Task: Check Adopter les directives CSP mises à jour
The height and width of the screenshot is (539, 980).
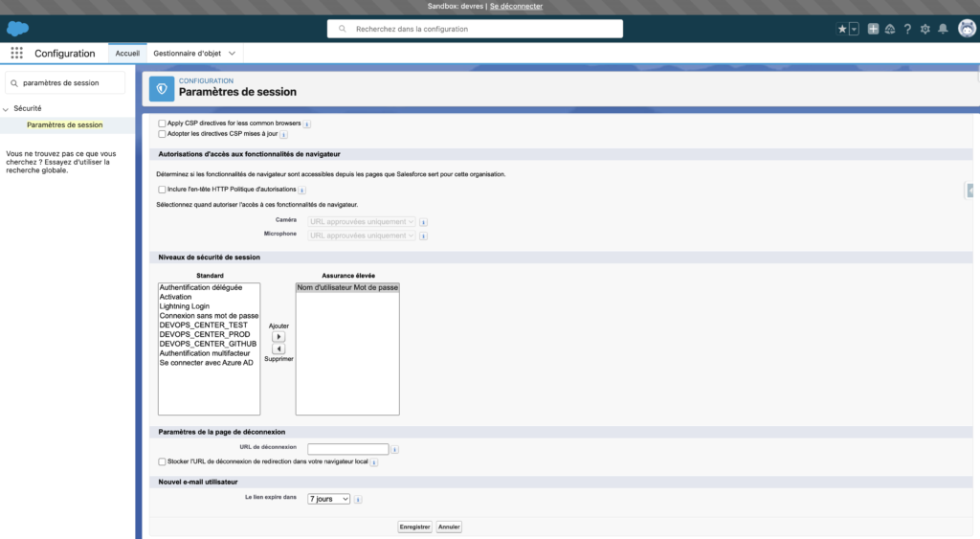Action: tap(162, 134)
